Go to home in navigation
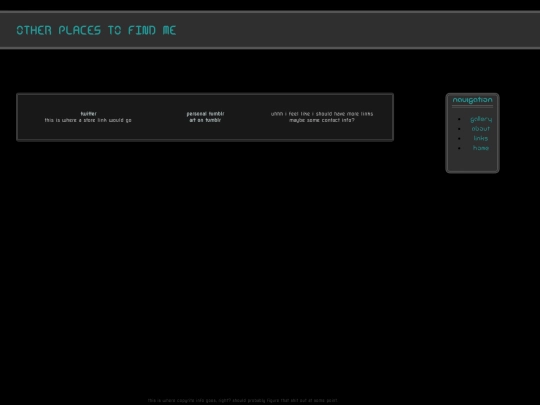The image size is (540, 405). point(481,148)
